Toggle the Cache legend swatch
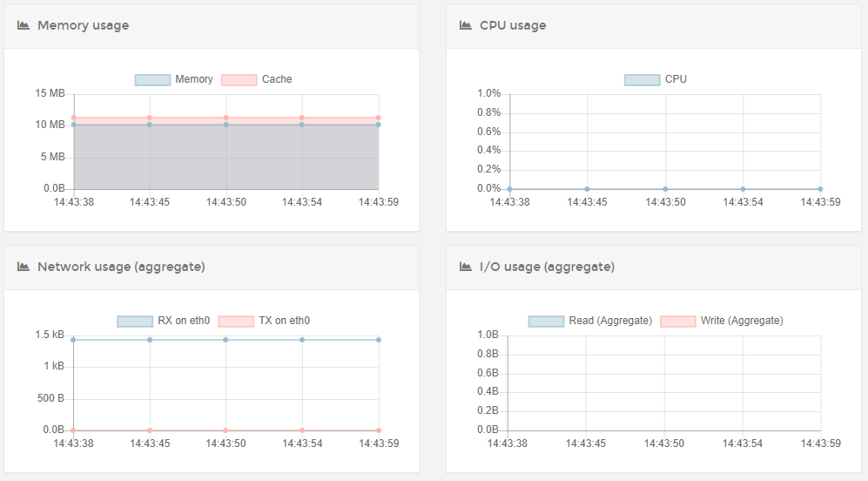 click(239, 80)
